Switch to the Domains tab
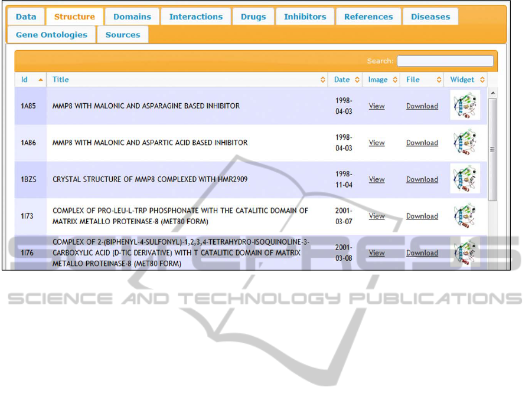 [x=132, y=17]
